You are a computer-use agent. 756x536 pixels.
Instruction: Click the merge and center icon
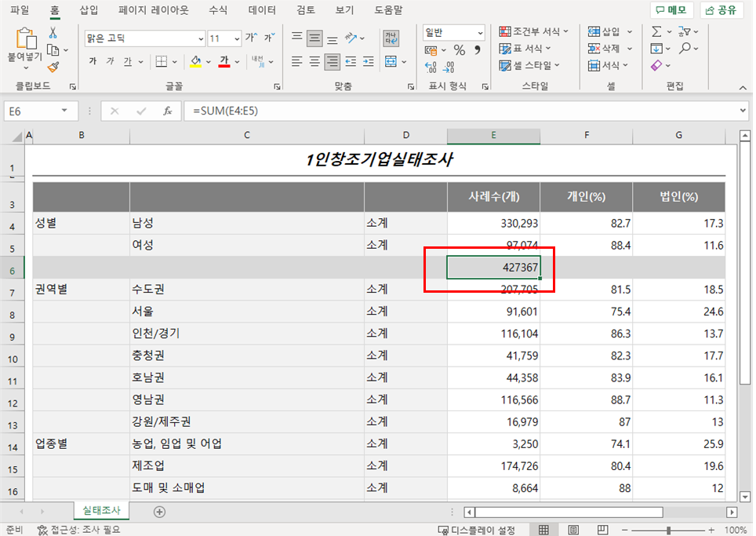pyautogui.click(x=391, y=62)
